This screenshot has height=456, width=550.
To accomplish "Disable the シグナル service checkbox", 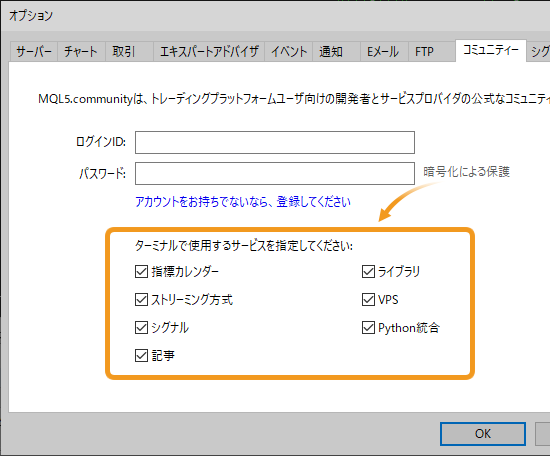I will (x=141, y=328).
